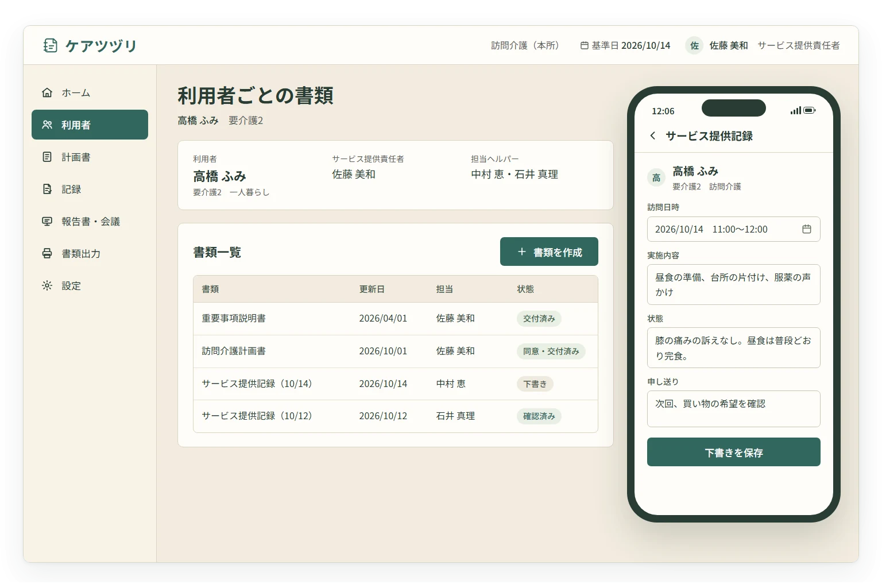Click 中村 恵・石井 真理 helper names

514,175
